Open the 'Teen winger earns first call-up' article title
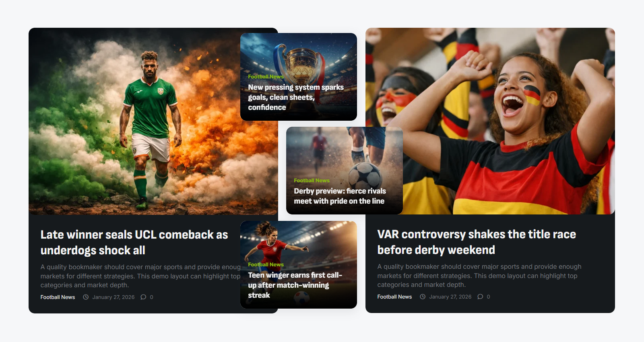This screenshot has height=342, width=644. coord(295,285)
